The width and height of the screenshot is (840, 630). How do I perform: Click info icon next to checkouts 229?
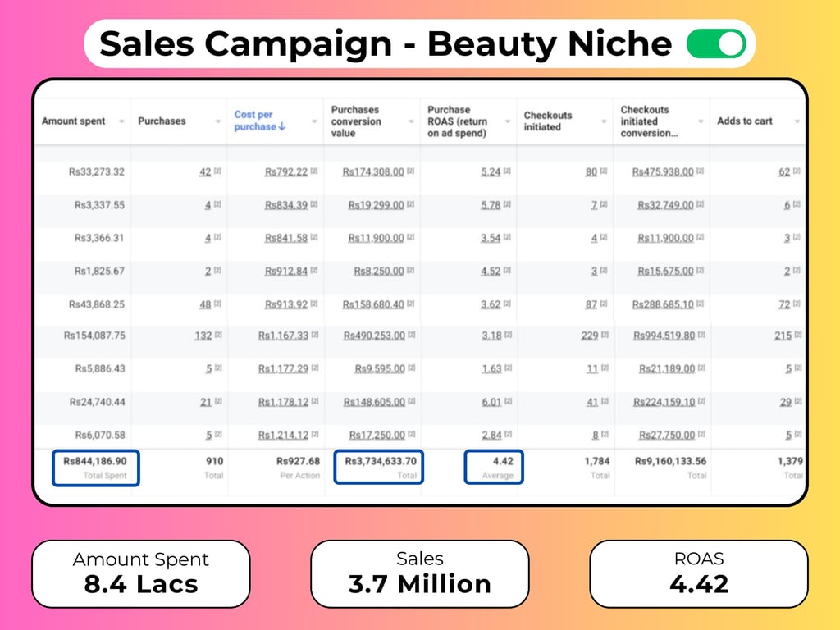coord(605,335)
